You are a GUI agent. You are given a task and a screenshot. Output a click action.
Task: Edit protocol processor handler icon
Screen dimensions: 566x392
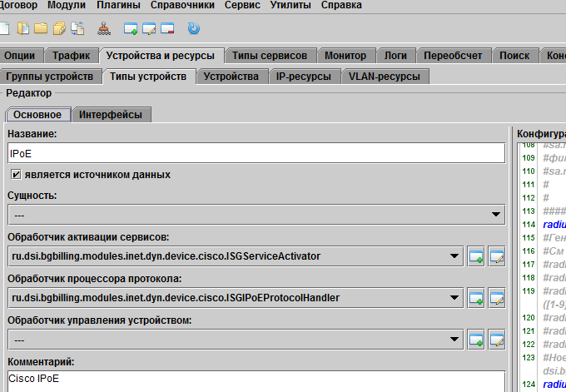pyautogui.click(x=496, y=298)
